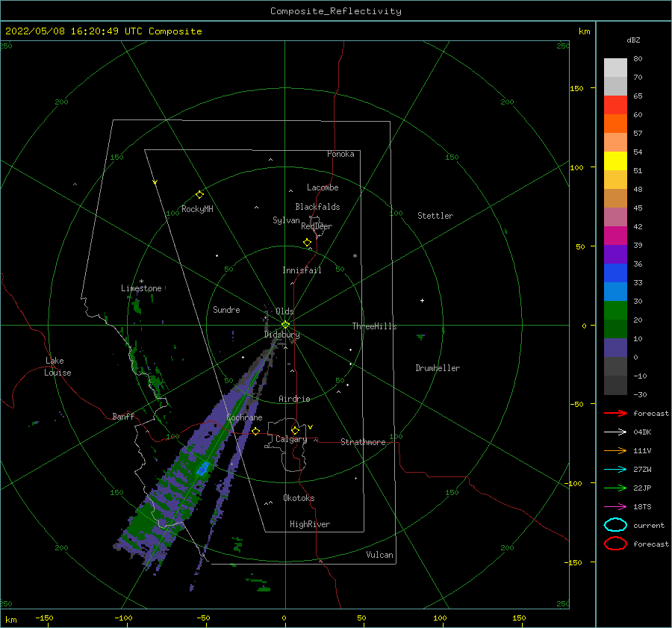Viewport: 672px width, 628px height.
Task: Click the Vulcan label
Action: pos(380,555)
